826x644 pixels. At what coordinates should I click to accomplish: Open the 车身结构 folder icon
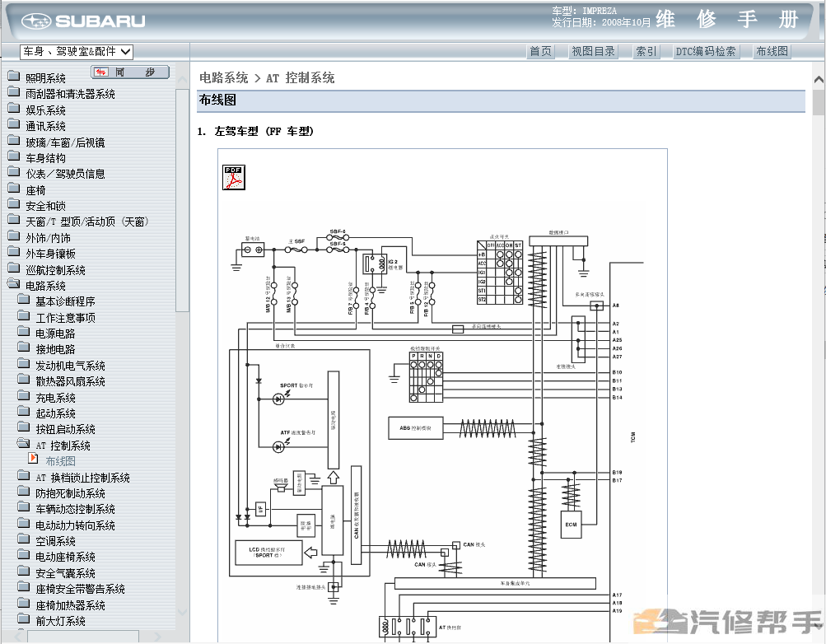(14, 156)
